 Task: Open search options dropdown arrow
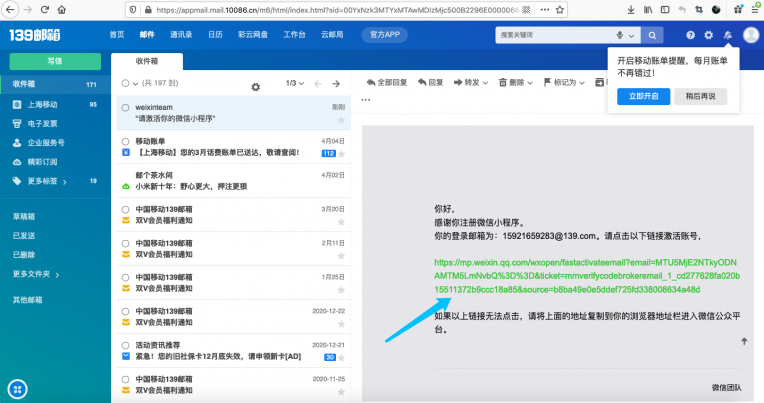click(631, 36)
